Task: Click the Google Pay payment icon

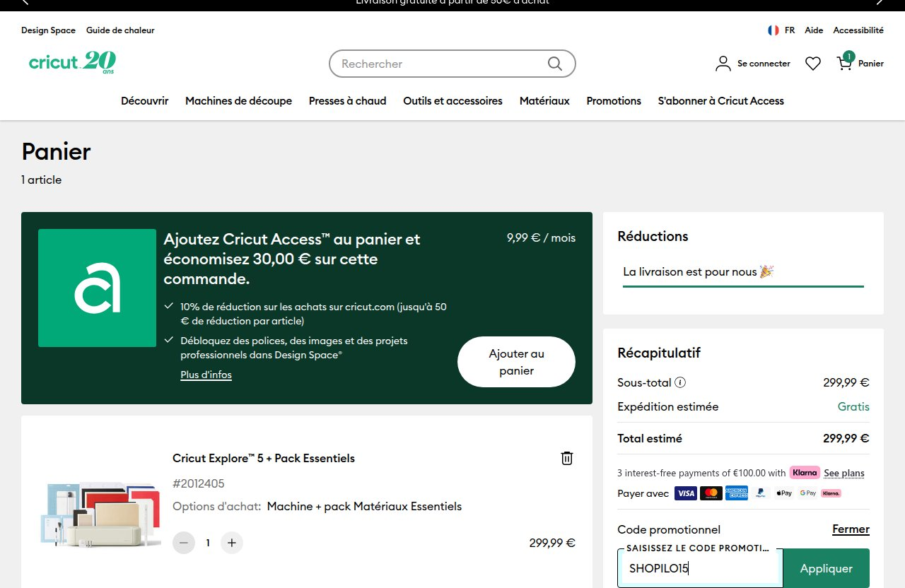Action: 807,493
